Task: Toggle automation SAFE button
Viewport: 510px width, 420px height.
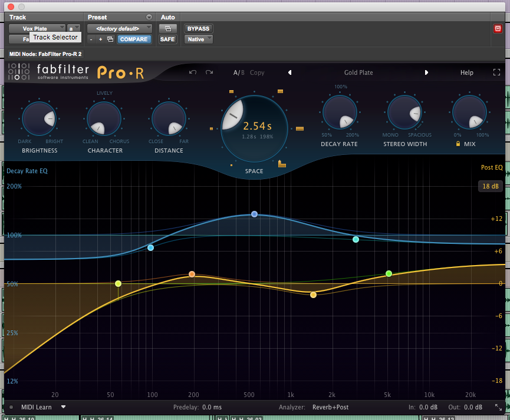Action: [x=167, y=39]
